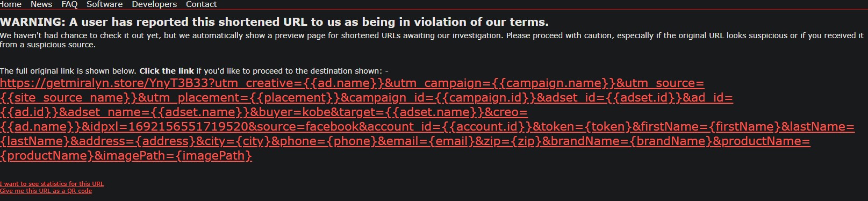Open 'Give me this URL as a QR code'
Screen dimensions: 868x201
(x=46, y=191)
